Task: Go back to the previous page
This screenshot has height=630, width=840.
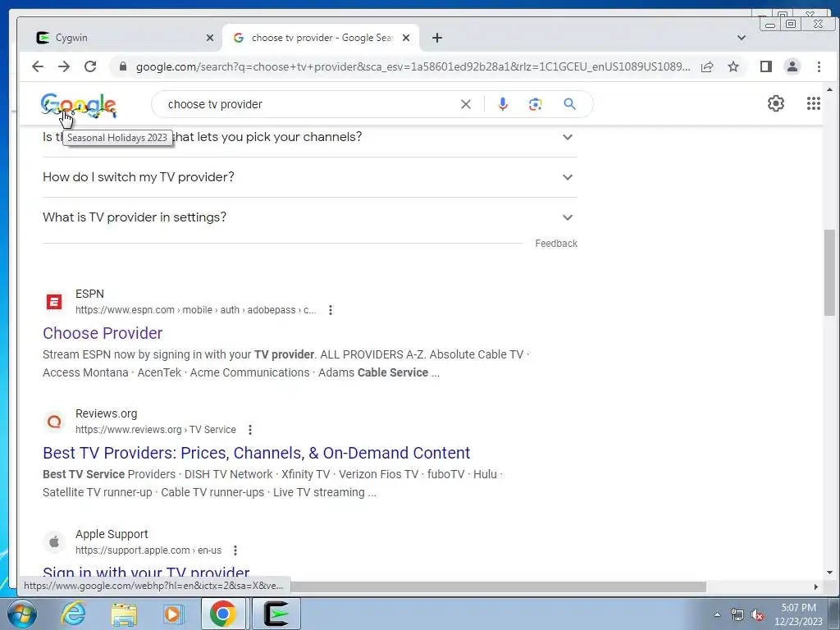Action: 38,66
